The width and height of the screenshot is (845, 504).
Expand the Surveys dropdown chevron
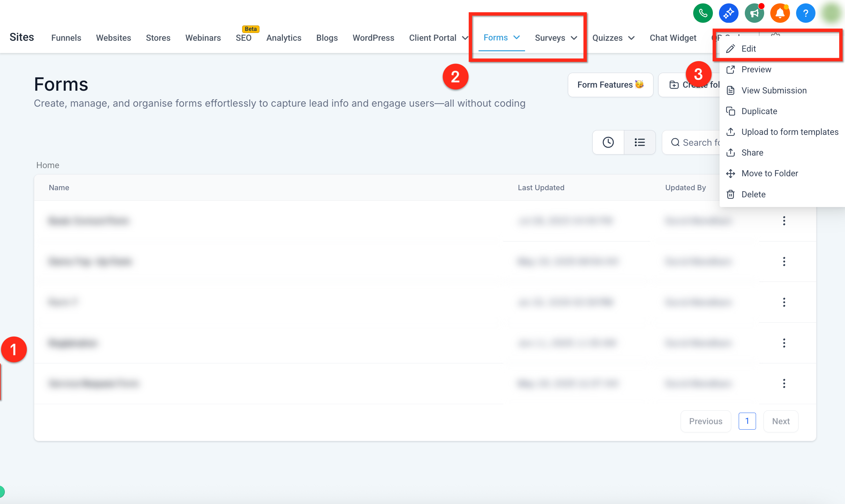tap(574, 38)
